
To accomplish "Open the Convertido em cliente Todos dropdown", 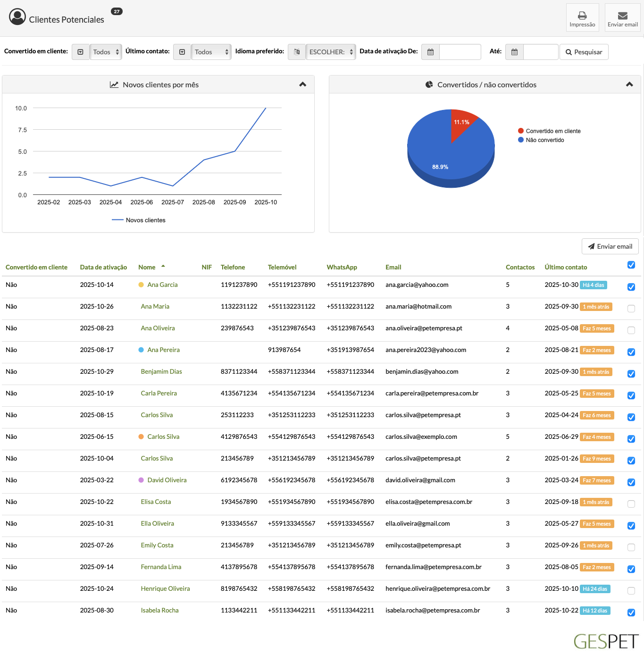I will click(x=106, y=52).
